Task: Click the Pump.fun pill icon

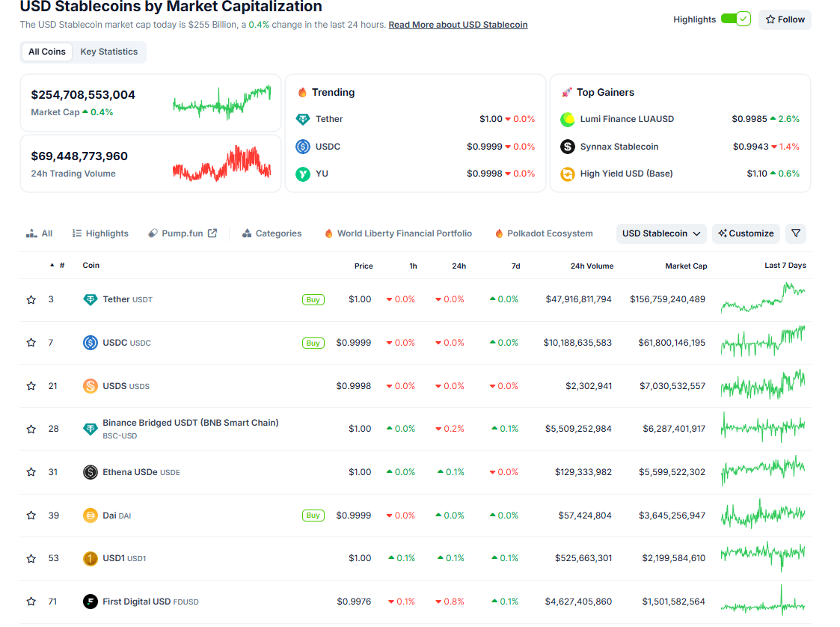Action: [153, 233]
